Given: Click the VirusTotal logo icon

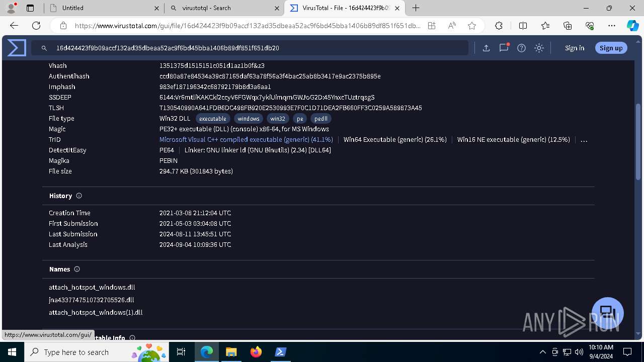Looking at the screenshot, I should pyautogui.click(x=17, y=48).
